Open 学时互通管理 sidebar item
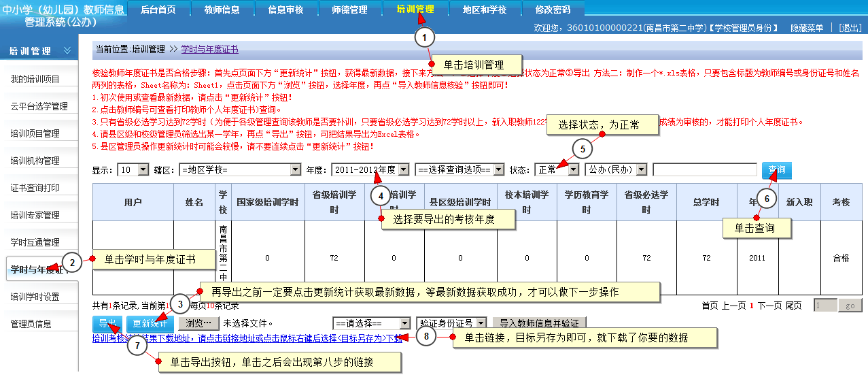 click(x=35, y=242)
